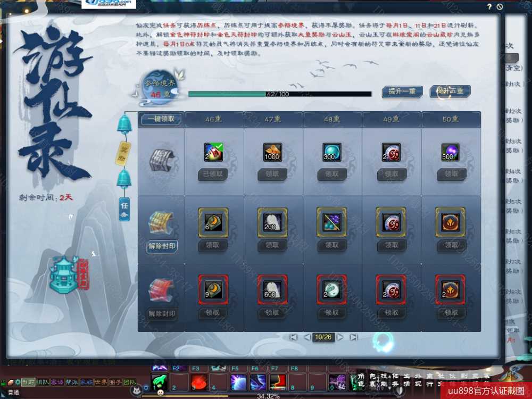Click 一键领取 button
Image resolution: width=532 pixels, height=399 pixels.
pos(161,119)
